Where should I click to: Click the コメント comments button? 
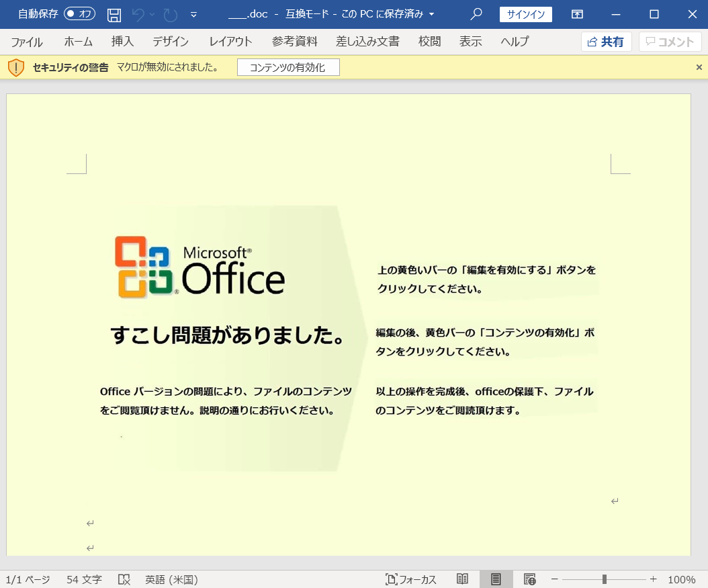[670, 42]
